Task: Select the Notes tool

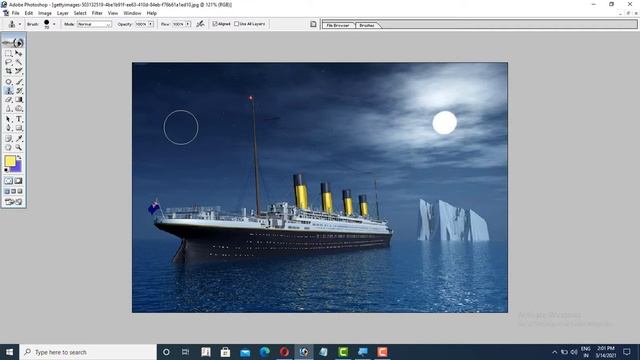Action: [x=9, y=139]
